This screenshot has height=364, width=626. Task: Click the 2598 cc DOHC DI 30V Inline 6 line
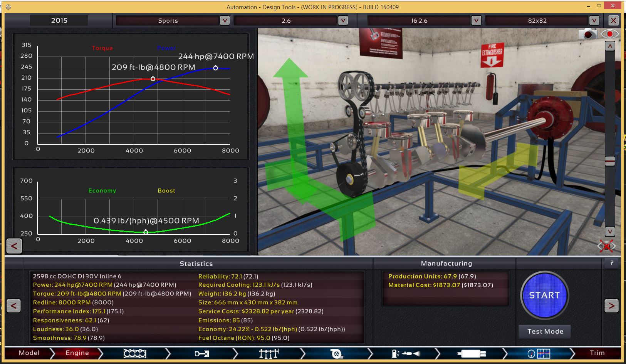[x=77, y=276]
